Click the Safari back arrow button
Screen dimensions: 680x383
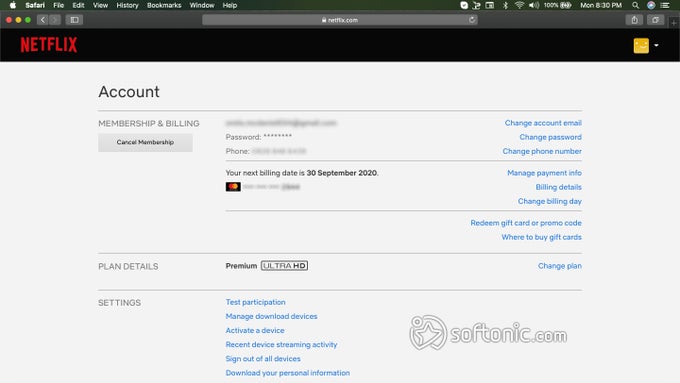click(42, 20)
